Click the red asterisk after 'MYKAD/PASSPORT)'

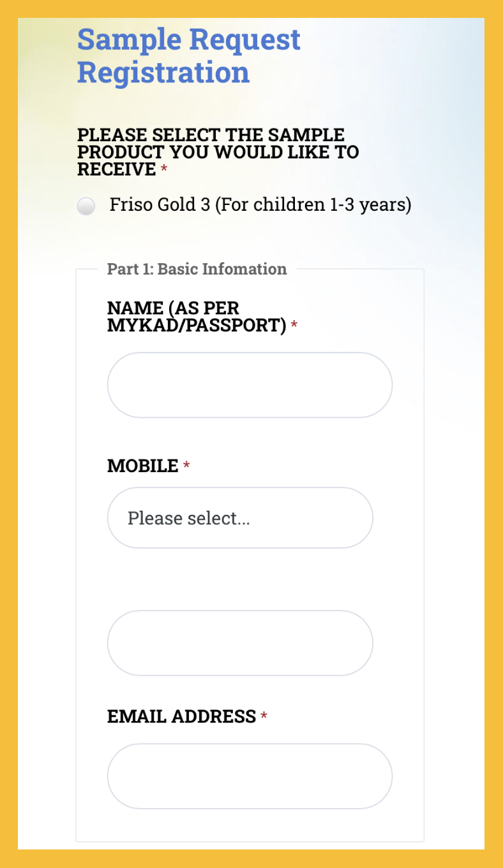click(294, 326)
